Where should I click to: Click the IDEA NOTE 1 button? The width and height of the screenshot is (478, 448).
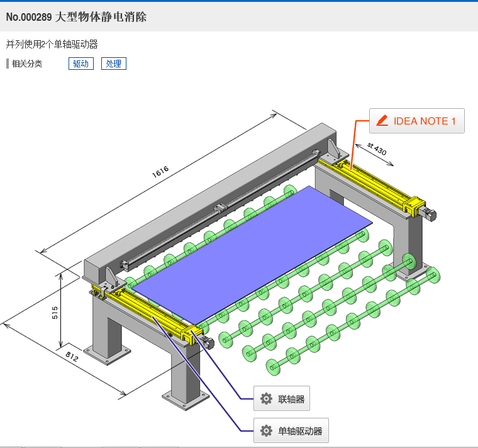(417, 121)
